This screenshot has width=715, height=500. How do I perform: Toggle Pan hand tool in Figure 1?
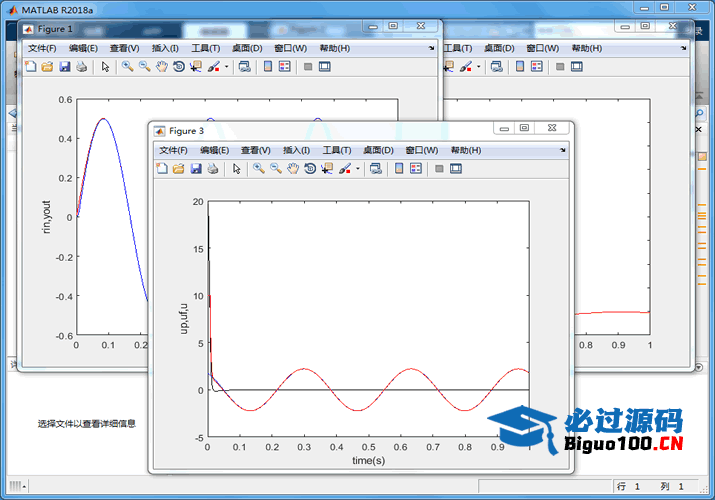click(x=161, y=67)
